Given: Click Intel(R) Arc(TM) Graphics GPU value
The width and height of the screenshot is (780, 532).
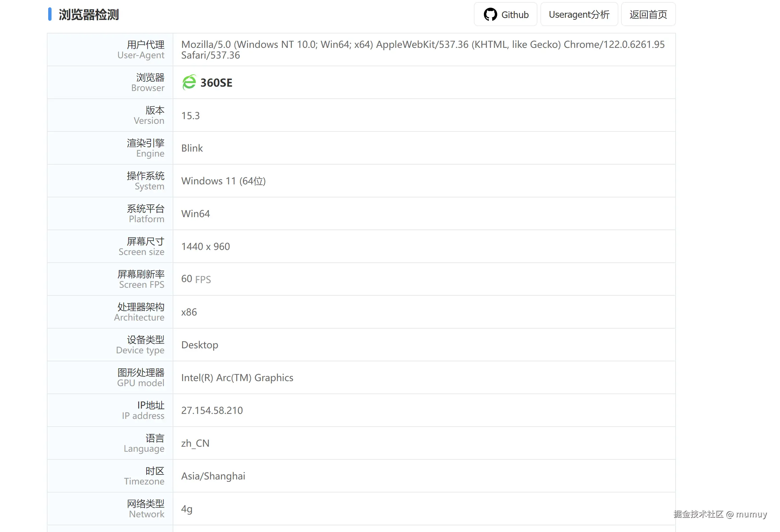Looking at the screenshot, I should [x=237, y=378].
